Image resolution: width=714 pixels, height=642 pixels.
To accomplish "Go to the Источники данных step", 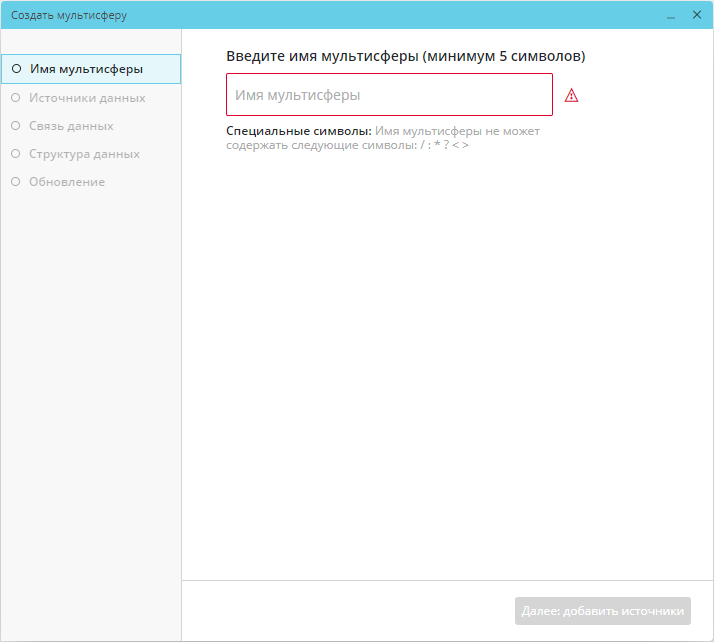I will 87,98.
